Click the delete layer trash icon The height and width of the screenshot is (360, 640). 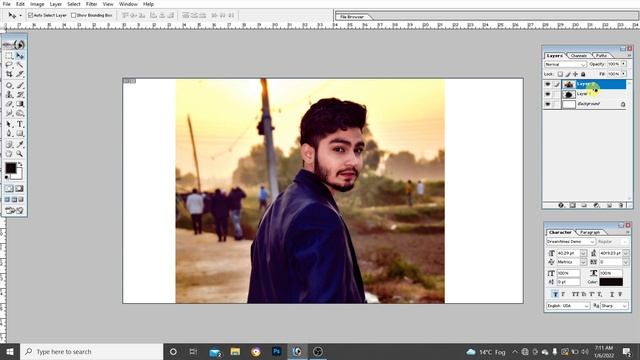click(621, 205)
